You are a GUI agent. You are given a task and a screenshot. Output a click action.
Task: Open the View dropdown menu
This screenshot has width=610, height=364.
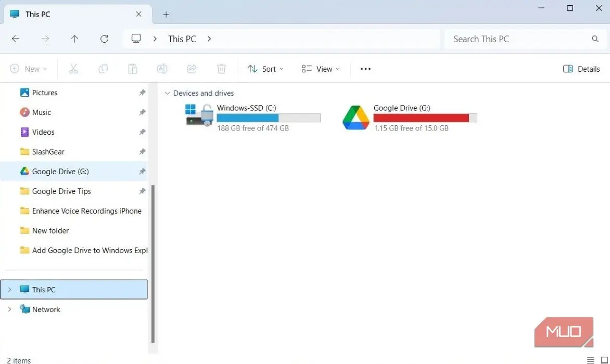321,69
